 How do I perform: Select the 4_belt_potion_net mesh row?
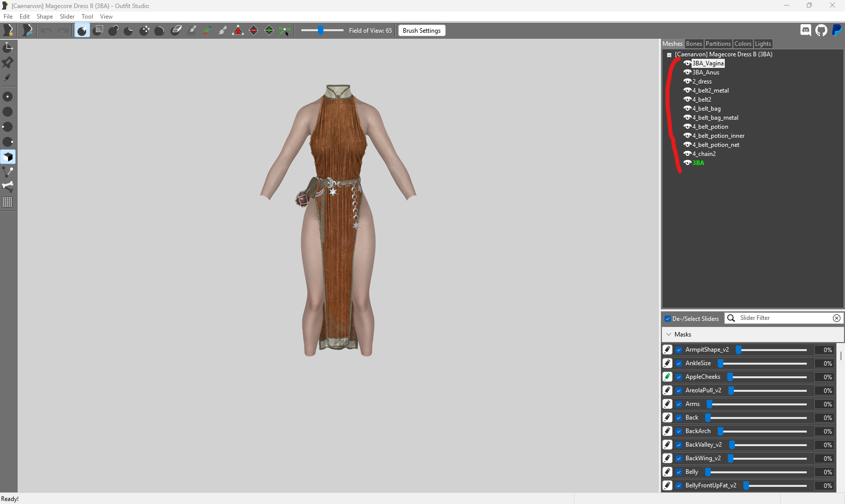716,145
